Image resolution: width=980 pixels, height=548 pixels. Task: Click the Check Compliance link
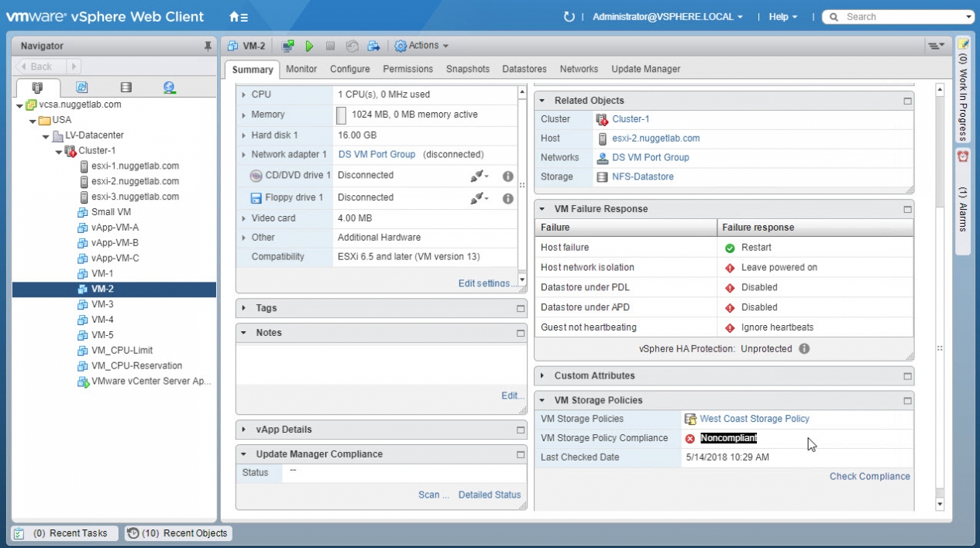[x=869, y=476]
